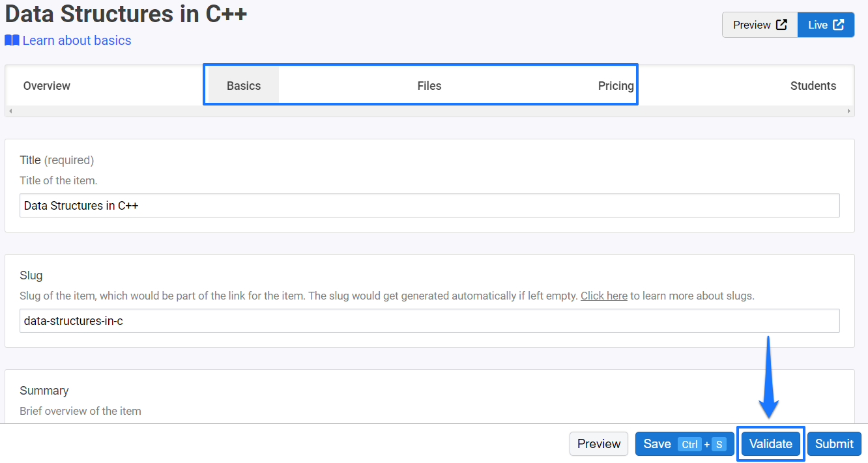Viewport: 868px width, 463px height.
Task: Focus the Title input field
Action: [429, 205]
